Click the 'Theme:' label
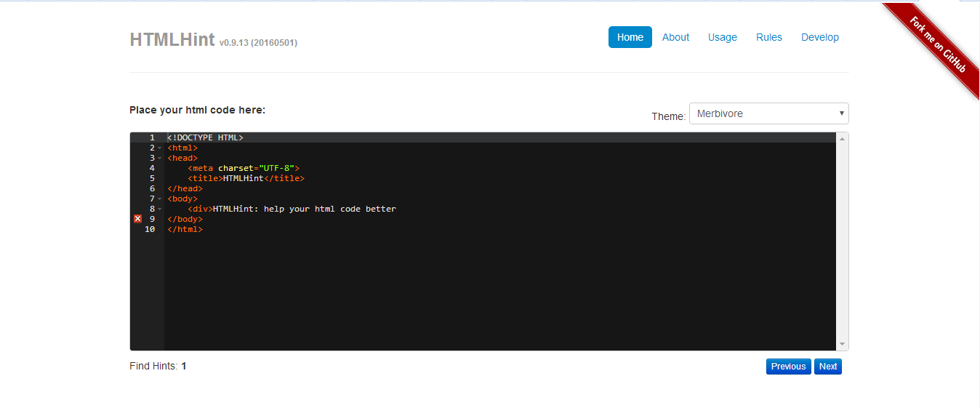This screenshot has width=980, height=408. tap(668, 116)
